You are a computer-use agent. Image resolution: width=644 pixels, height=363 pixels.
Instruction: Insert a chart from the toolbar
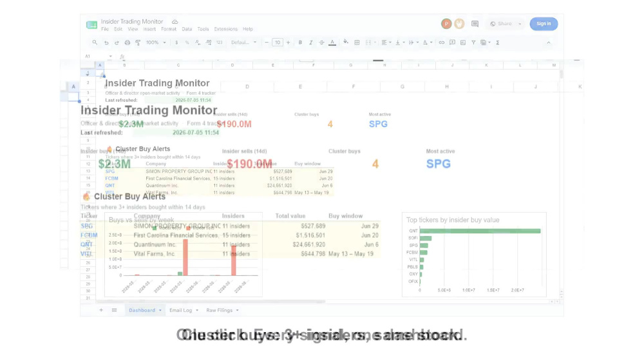click(463, 43)
